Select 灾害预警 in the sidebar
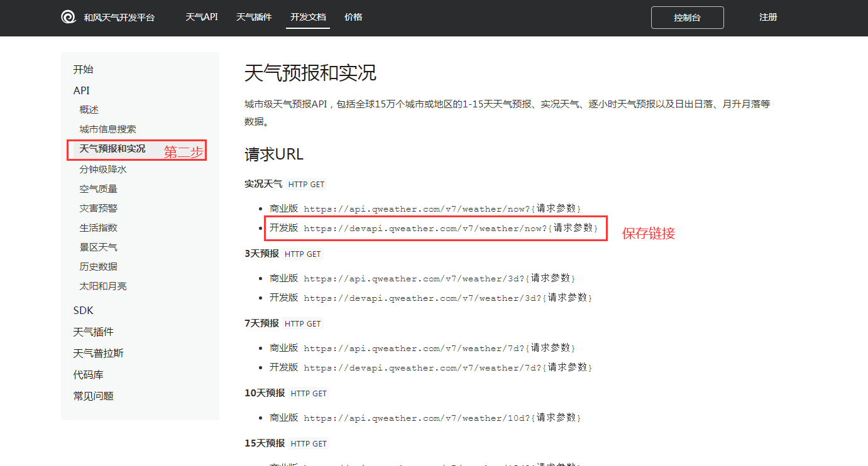 click(98, 209)
